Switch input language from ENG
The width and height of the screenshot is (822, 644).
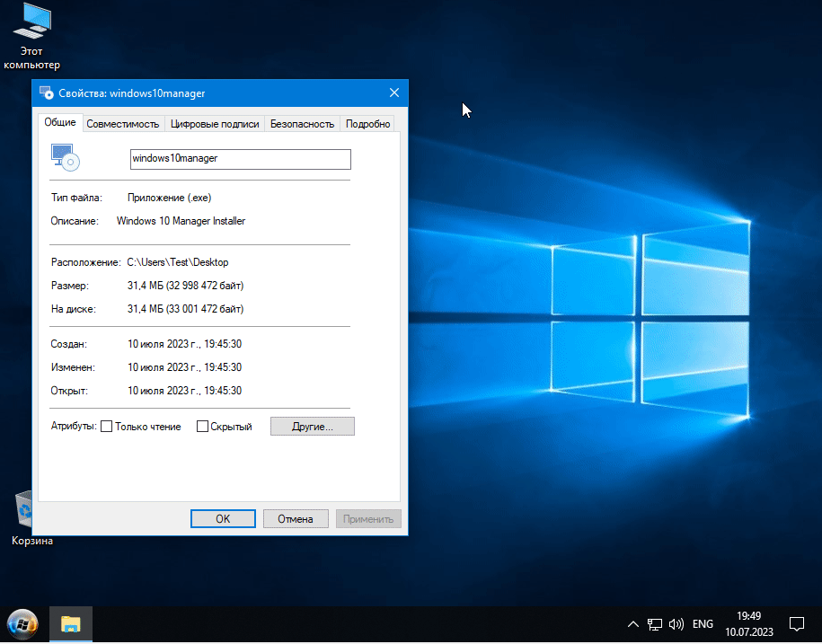coord(703,624)
